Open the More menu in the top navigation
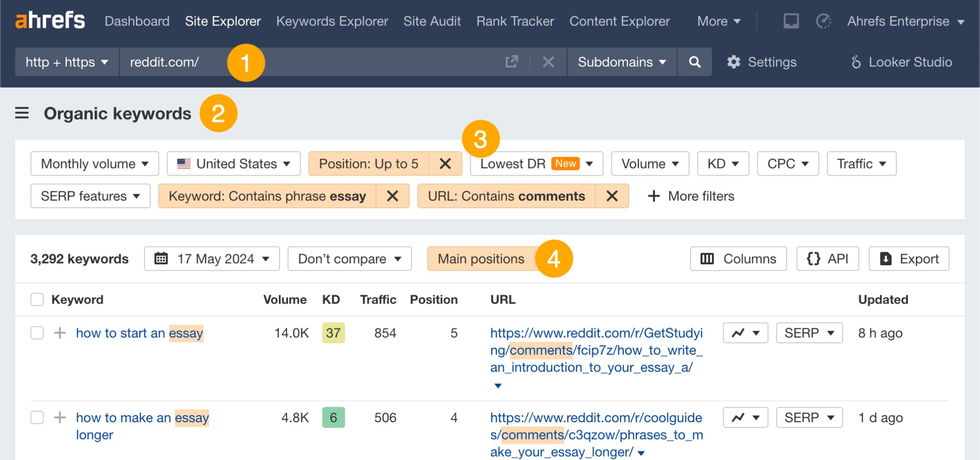 (x=717, y=21)
